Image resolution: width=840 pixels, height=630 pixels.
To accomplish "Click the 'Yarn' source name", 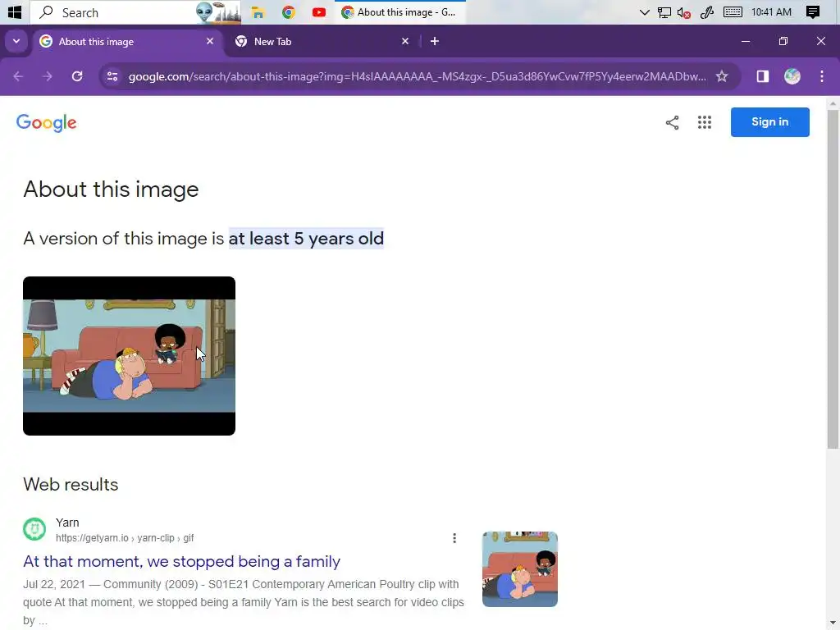I will [67, 523].
